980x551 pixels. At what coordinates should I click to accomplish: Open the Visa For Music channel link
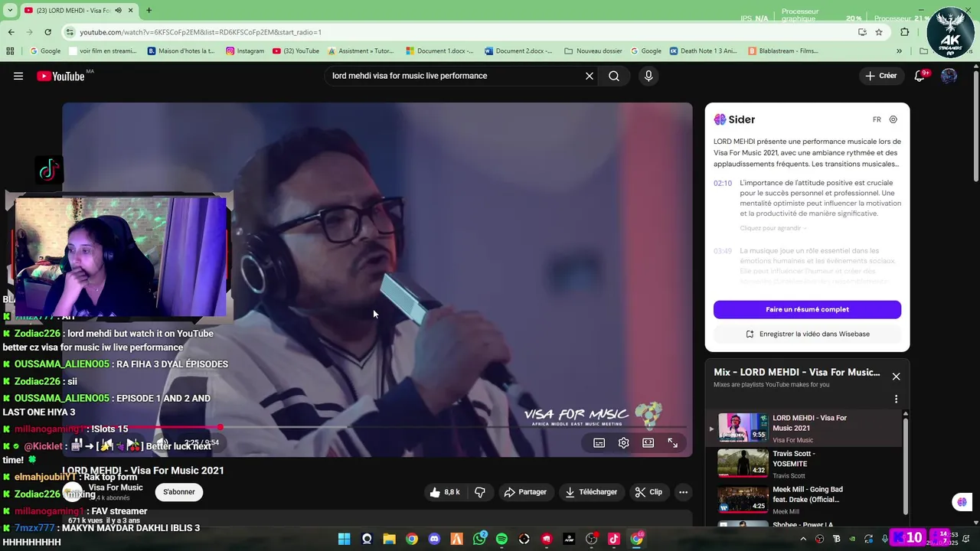click(x=116, y=487)
